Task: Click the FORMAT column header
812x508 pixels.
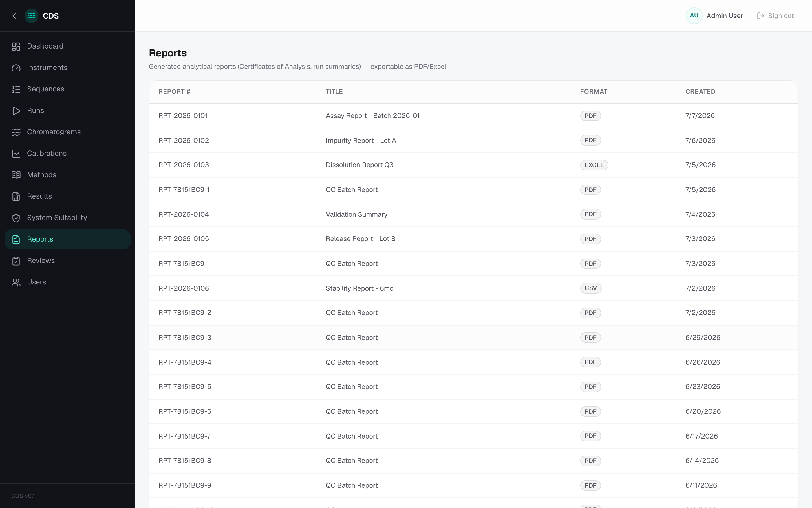Action: click(x=593, y=92)
